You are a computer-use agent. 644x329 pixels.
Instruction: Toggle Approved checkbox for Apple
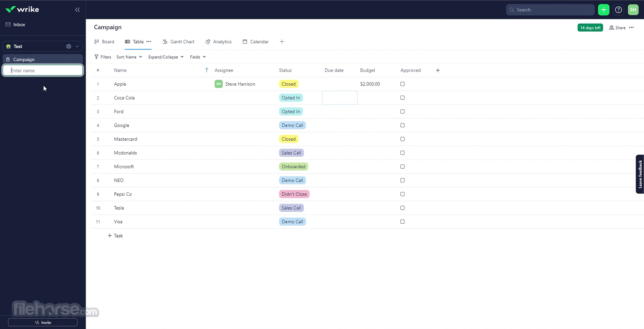tap(402, 84)
